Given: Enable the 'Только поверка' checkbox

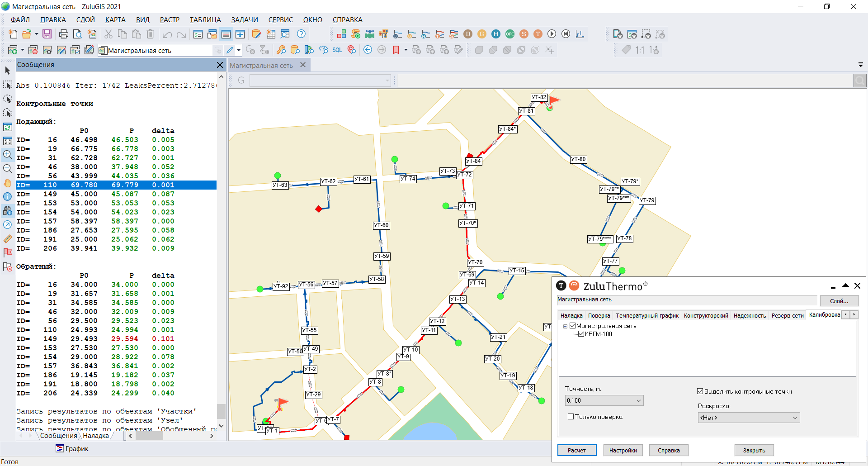Looking at the screenshot, I should 571,417.
